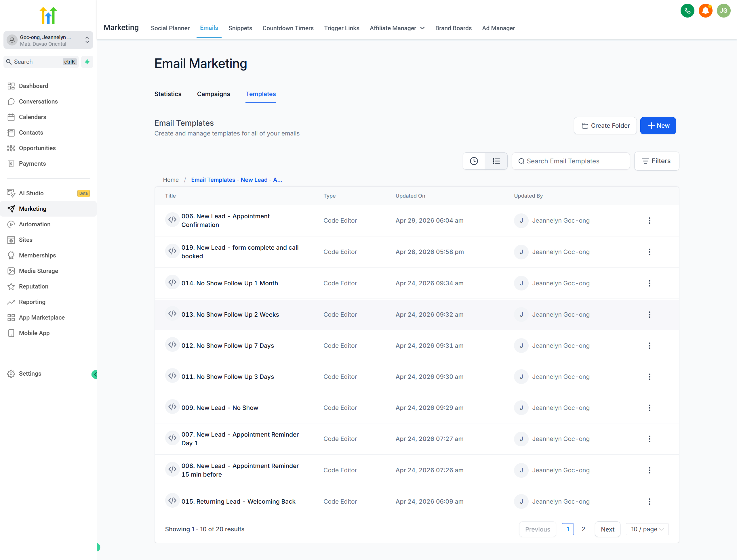Viewport: 737px width, 560px height.
Task: Click the Updated On column header
Action: pos(410,196)
